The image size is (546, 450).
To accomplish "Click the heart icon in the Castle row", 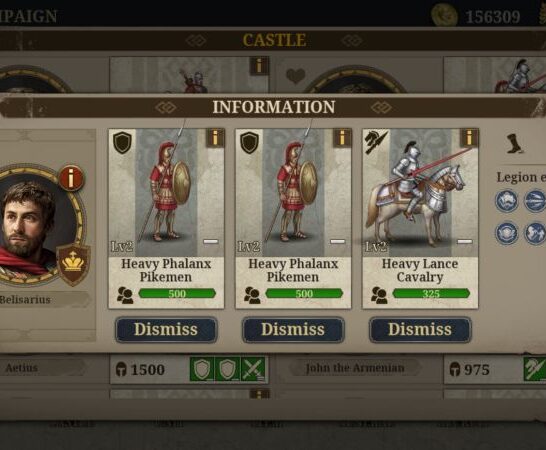I will tap(296, 76).
